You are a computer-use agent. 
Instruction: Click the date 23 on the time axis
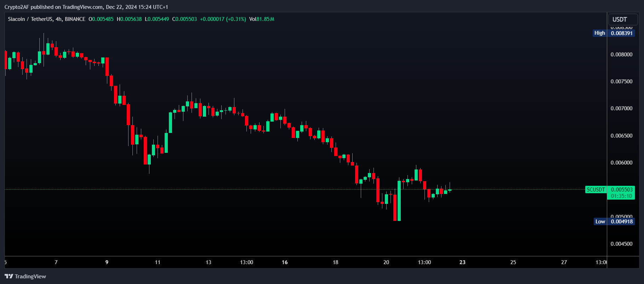point(462,262)
